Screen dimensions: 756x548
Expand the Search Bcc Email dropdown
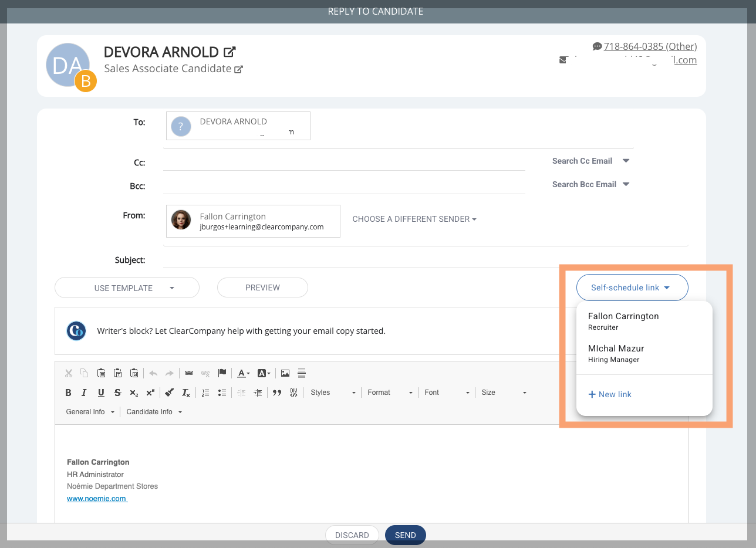coord(590,184)
